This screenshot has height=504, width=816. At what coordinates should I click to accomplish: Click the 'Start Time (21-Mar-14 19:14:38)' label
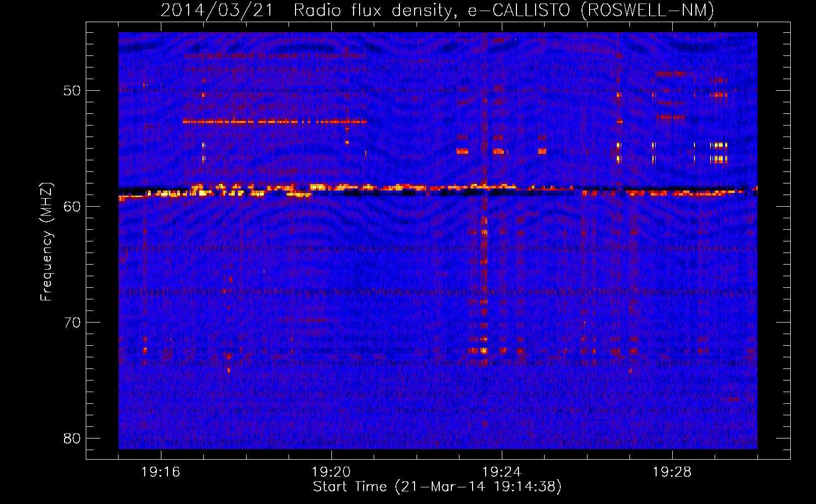(x=437, y=487)
